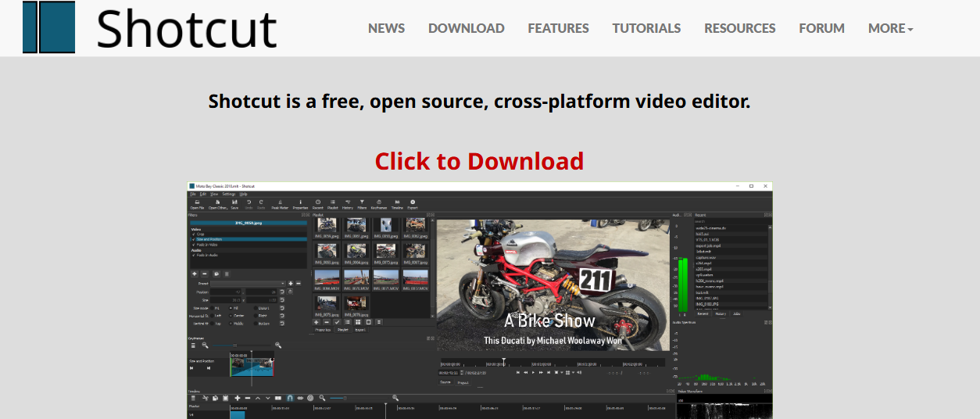Screen dimensions: 980x419
Task: Toggle the Size and Position filter checkbox
Action: coord(194,239)
